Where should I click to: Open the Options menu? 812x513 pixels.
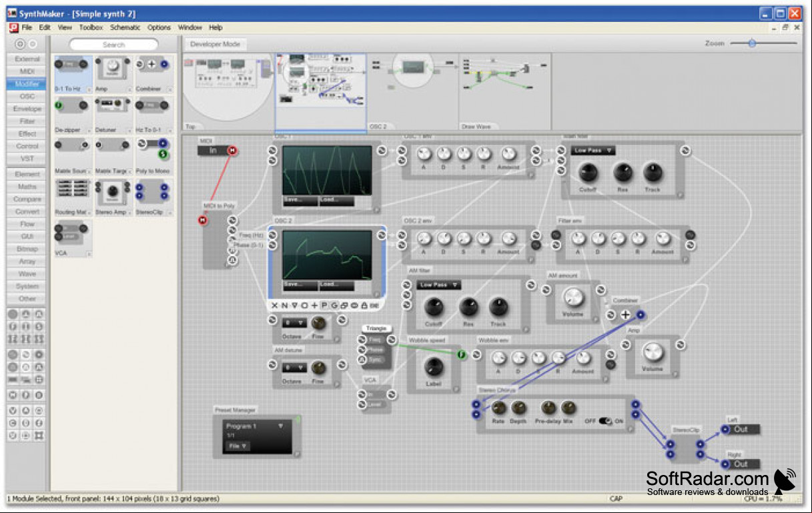click(x=159, y=27)
